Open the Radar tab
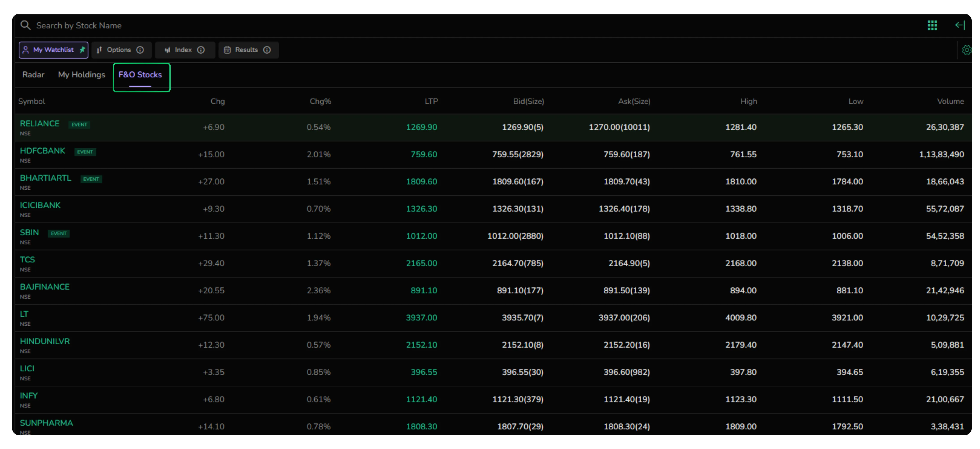The image size is (980, 449). click(x=33, y=74)
